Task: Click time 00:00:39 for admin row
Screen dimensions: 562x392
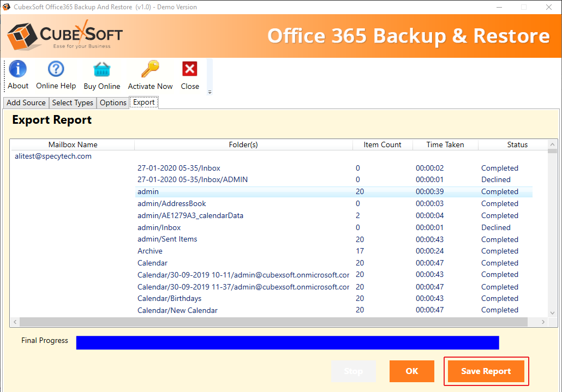Action: tap(430, 191)
